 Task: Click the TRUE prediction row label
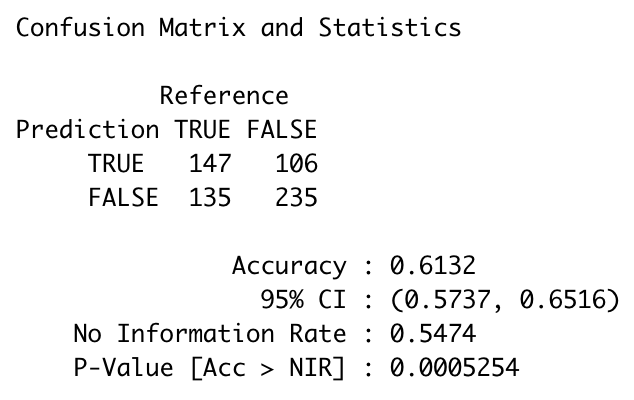point(116,163)
